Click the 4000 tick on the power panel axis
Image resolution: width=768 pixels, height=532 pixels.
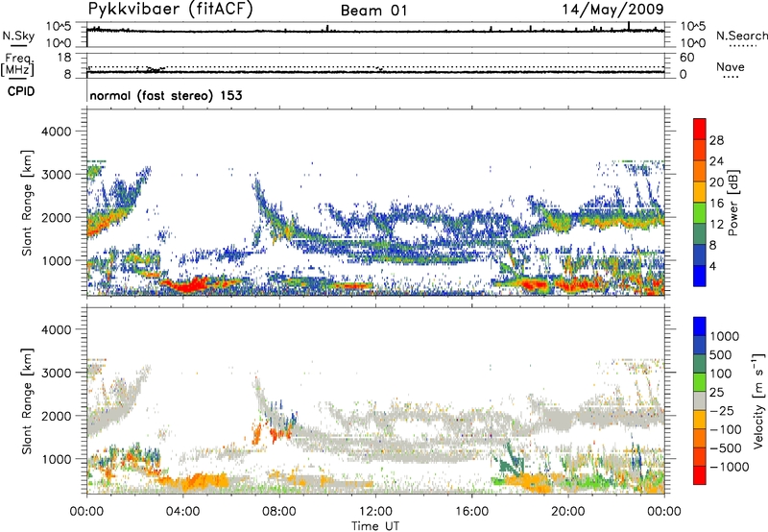coord(56,132)
